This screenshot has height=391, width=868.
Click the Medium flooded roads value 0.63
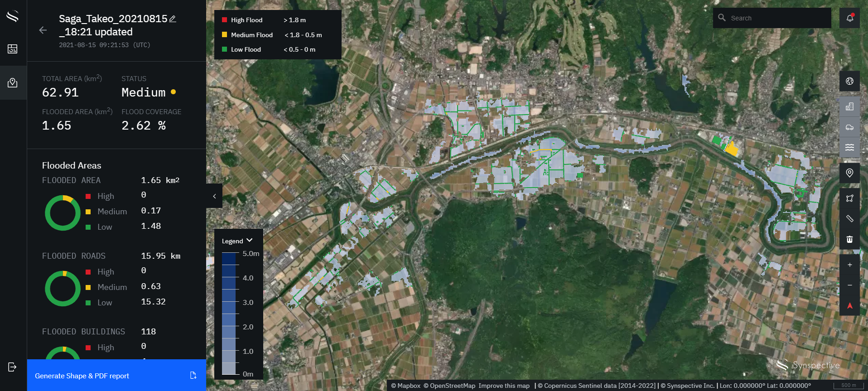[151, 286]
